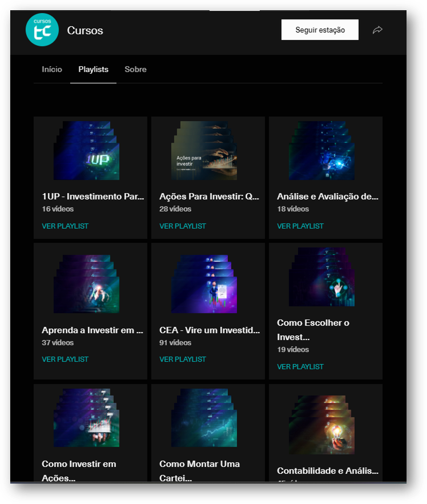Screen dimensions: 427x504
Task: Click the title 'CEA - Vire um Investid...'
Action: tap(210, 330)
